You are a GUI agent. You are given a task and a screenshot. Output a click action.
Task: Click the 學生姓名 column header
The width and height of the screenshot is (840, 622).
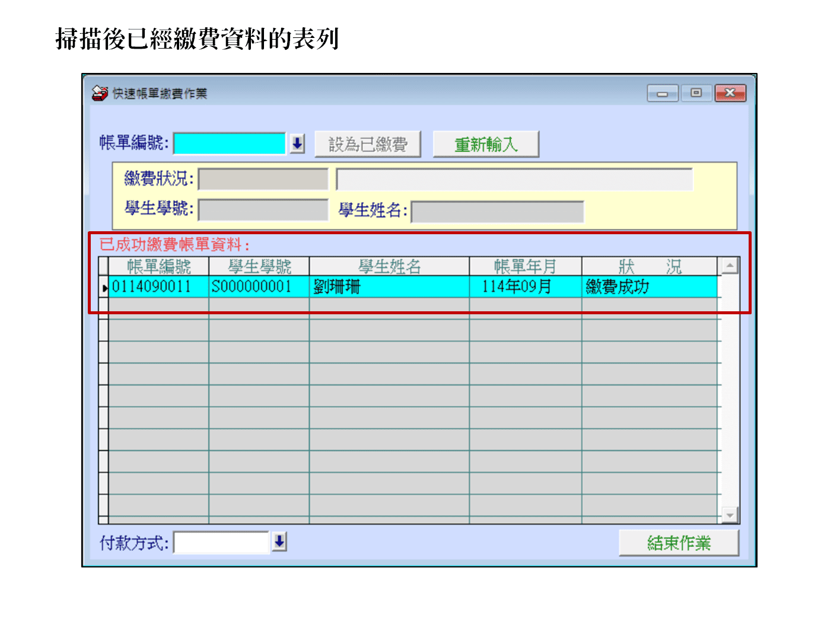click(x=389, y=267)
